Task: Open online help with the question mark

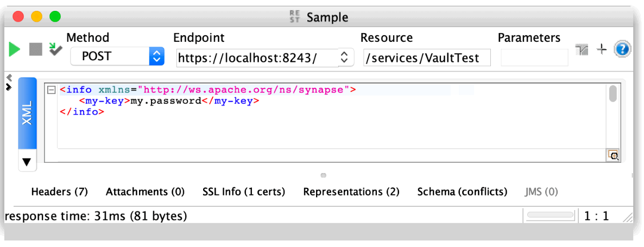Action: [x=622, y=49]
